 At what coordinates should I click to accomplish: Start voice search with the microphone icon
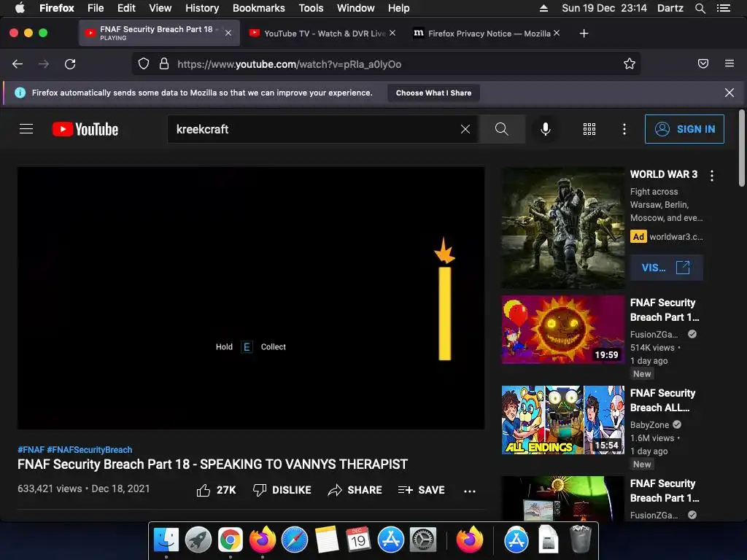point(546,129)
